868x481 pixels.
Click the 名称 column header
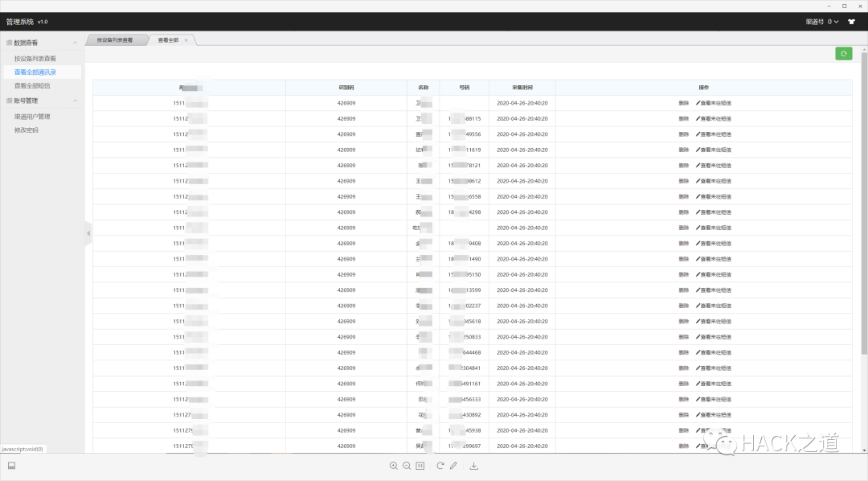pos(424,88)
